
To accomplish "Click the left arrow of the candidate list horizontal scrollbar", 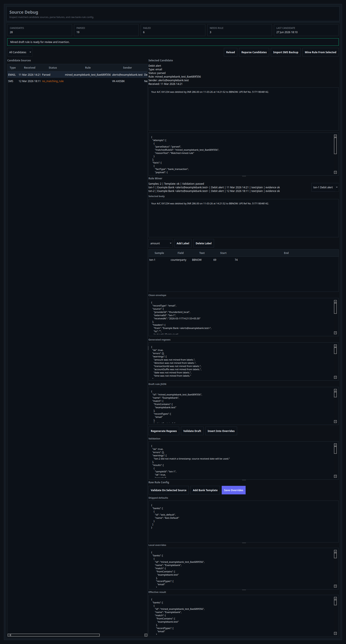I will click(x=9, y=635).
